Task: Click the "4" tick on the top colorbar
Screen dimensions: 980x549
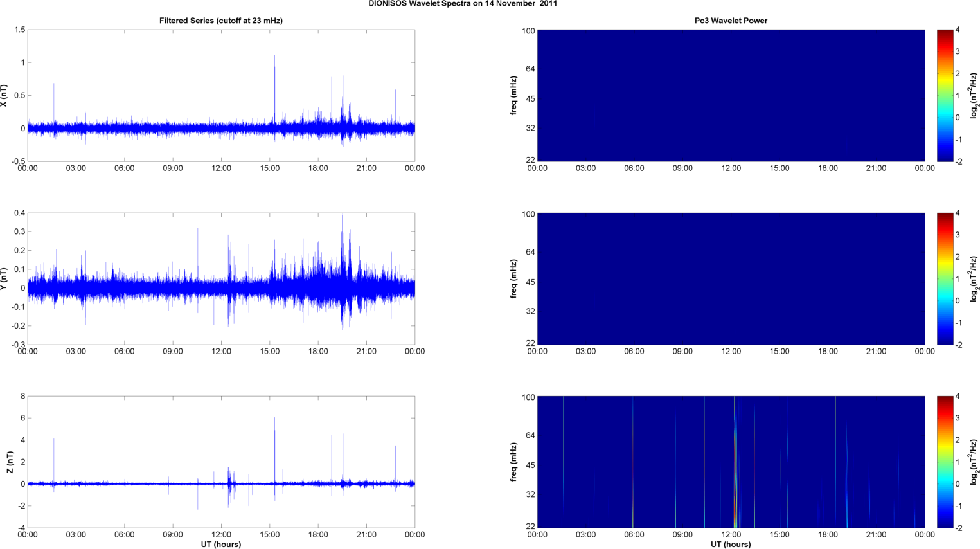Action: tap(958, 30)
